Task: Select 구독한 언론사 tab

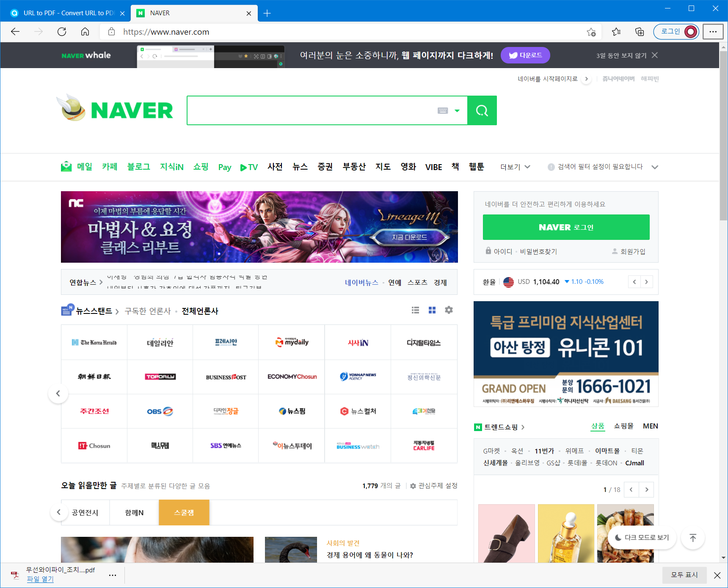Action: tap(148, 311)
